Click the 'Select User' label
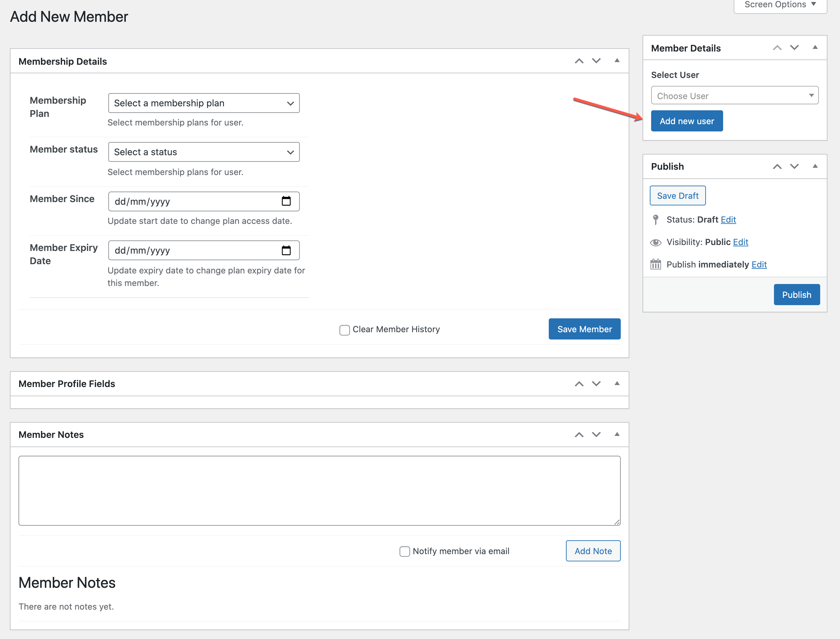 click(675, 75)
